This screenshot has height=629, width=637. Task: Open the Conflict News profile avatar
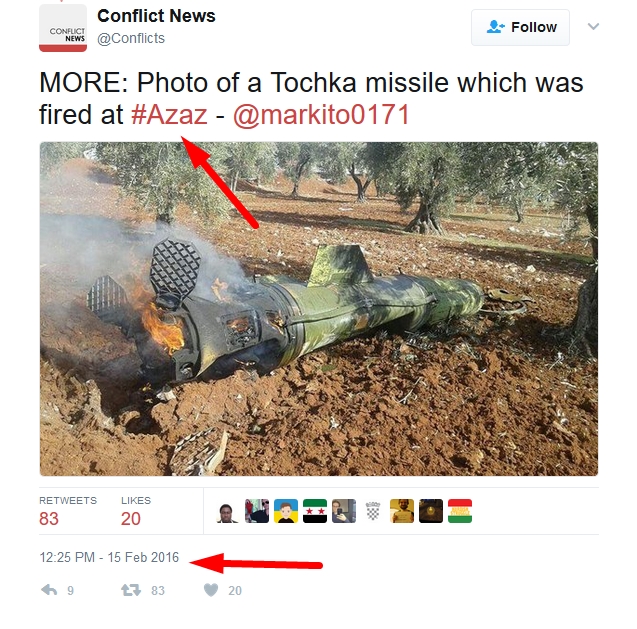[63, 28]
